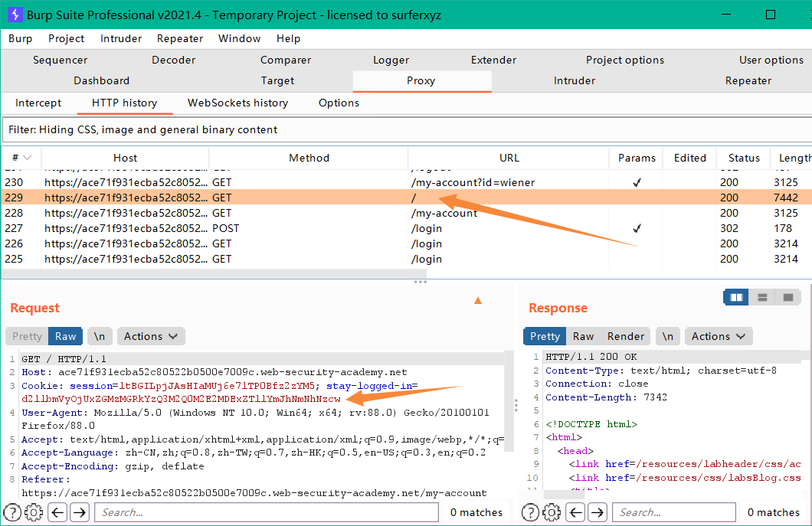
Task: Sort by Status column header
Action: pos(744,158)
